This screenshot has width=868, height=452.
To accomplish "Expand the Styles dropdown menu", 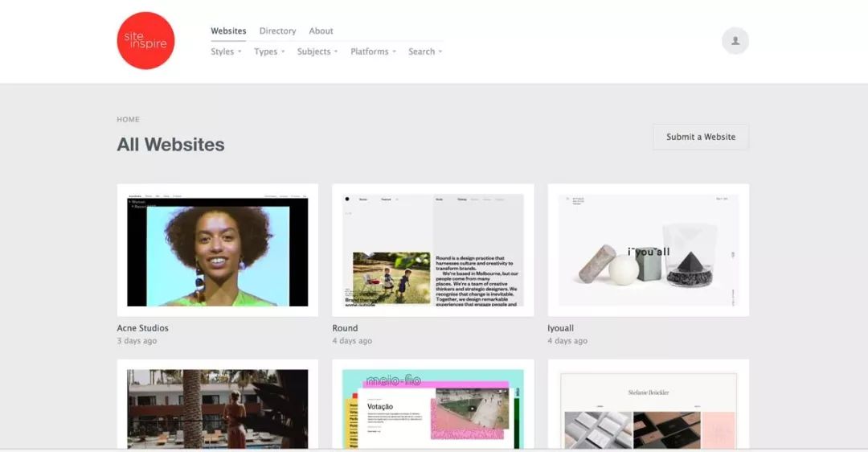I will tap(226, 51).
